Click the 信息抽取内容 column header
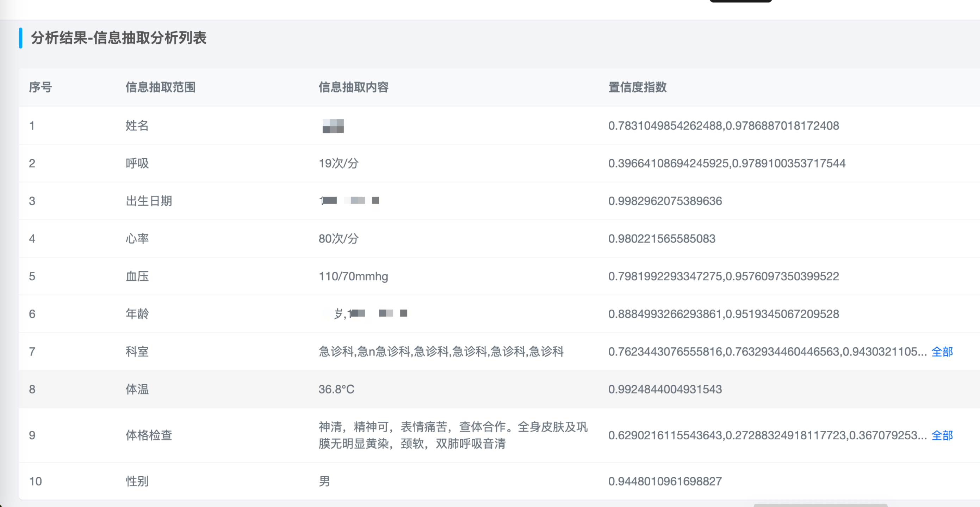 (353, 87)
